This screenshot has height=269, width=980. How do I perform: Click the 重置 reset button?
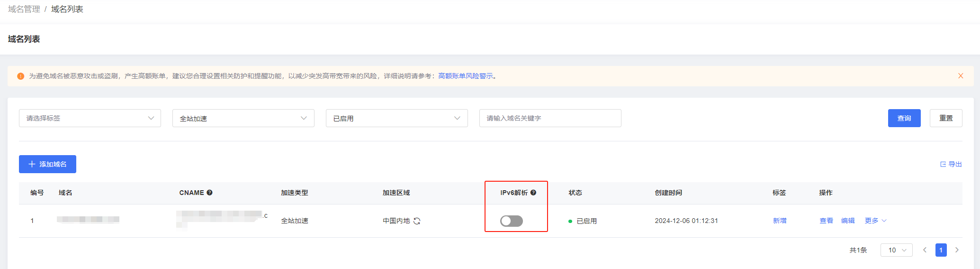point(946,118)
